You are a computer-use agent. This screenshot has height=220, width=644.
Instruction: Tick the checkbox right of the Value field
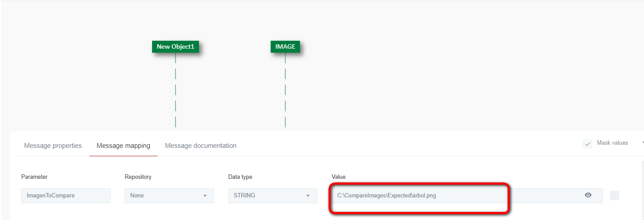(x=614, y=195)
